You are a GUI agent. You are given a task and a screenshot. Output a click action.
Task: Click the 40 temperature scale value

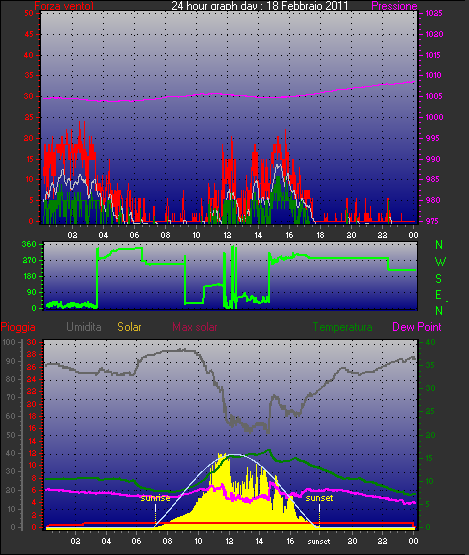click(x=430, y=342)
